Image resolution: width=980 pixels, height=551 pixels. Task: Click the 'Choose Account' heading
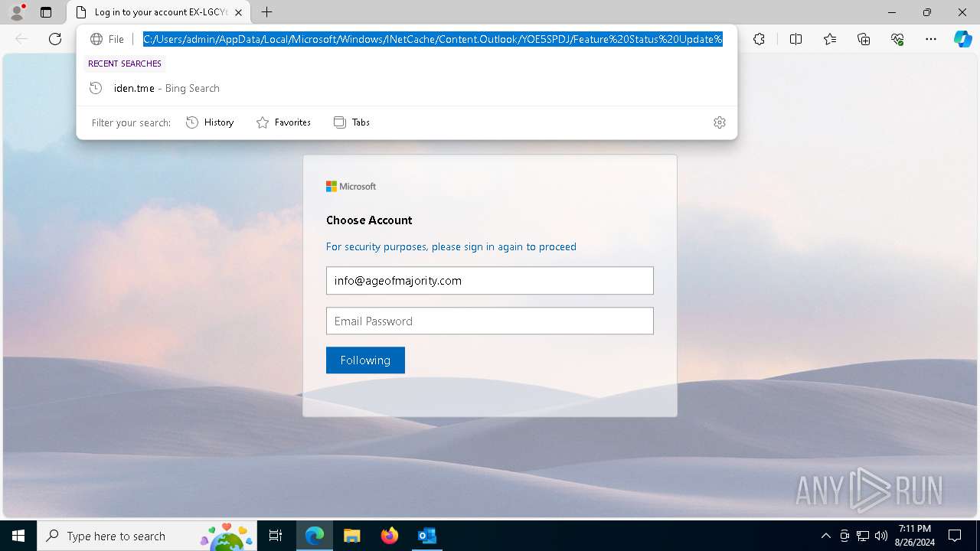coord(369,220)
